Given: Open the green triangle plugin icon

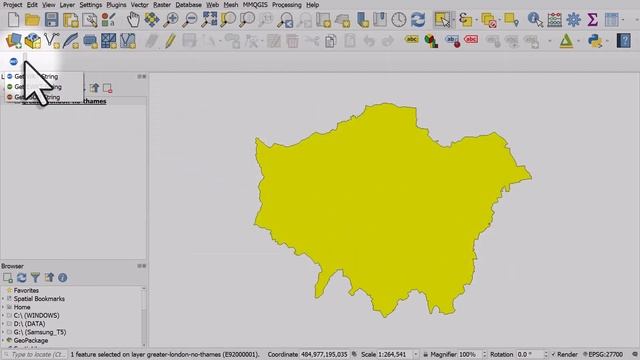Looking at the screenshot, I should [566, 41].
